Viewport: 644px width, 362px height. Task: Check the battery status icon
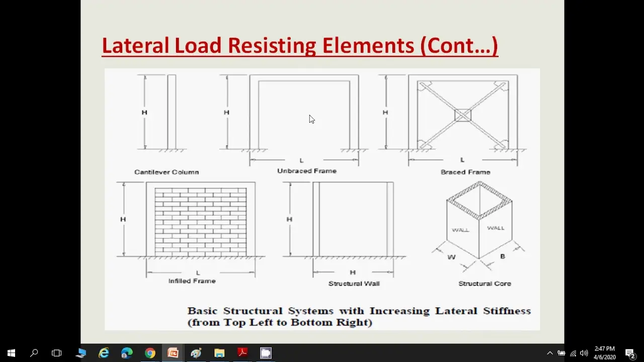(x=561, y=353)
